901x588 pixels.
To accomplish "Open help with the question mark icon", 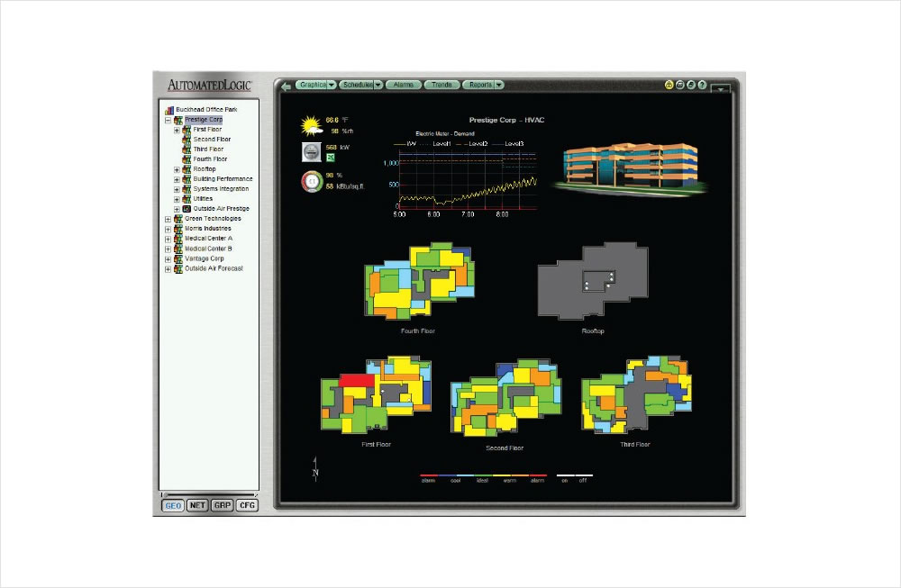I will [x=702, y=85].
